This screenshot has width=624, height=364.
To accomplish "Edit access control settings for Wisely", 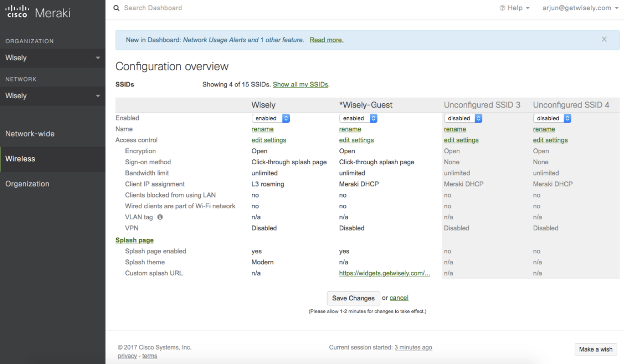I will [x=269, y=140].
